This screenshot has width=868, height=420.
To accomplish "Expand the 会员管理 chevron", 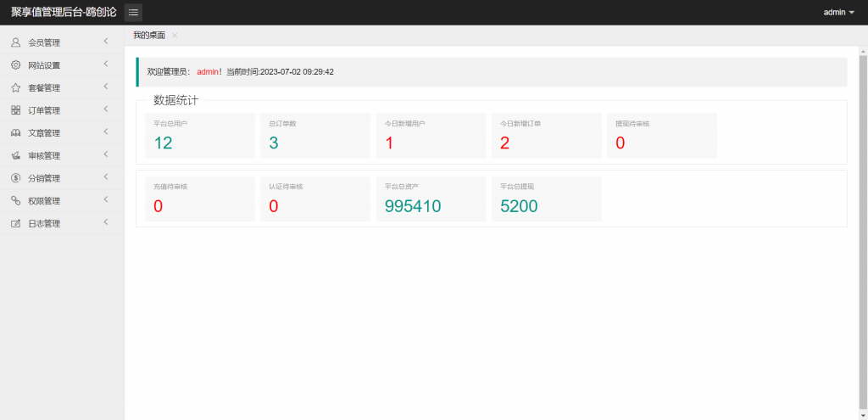I will pos(106,42).
